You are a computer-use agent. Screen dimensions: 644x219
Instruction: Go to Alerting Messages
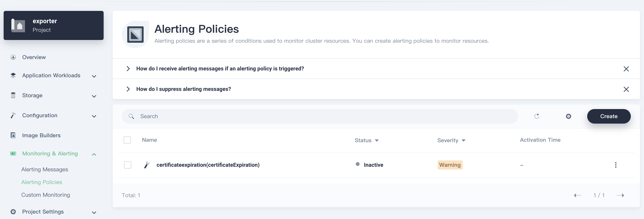pyautogui.click(x=45, y=169)
